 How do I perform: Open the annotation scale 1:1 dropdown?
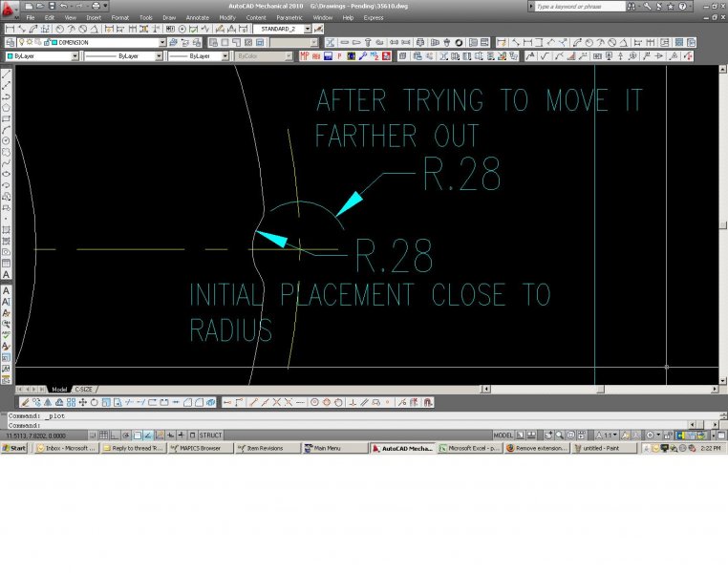coord(608,435)
